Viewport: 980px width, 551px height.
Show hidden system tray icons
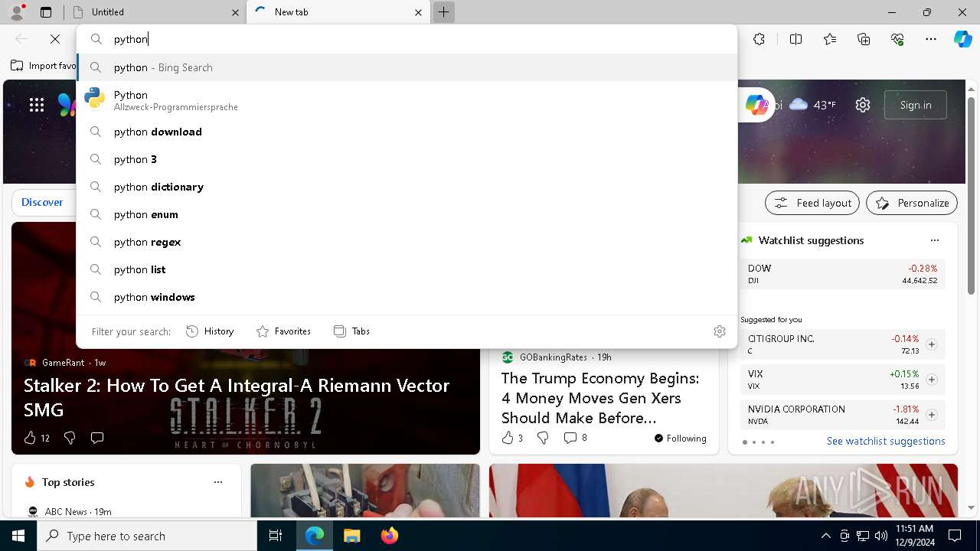(x=825, y=536)
